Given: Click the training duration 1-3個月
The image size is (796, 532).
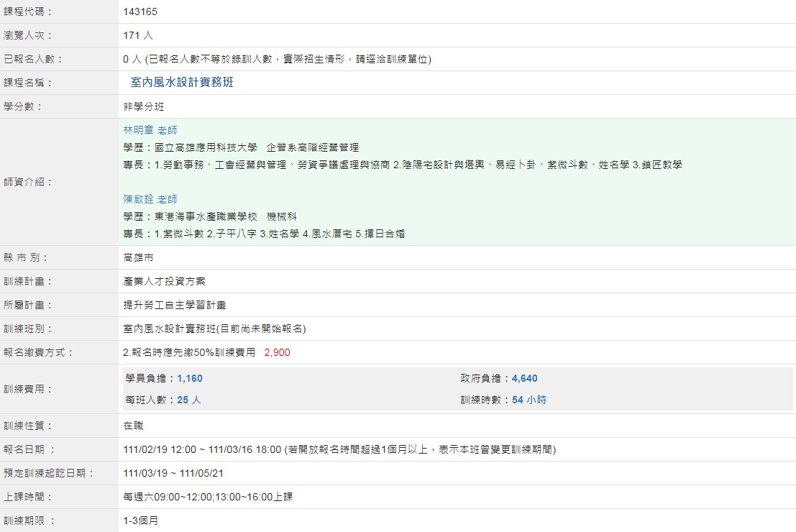Looking at the screenshot, I should pyautogui.click(x=140, y=520).
